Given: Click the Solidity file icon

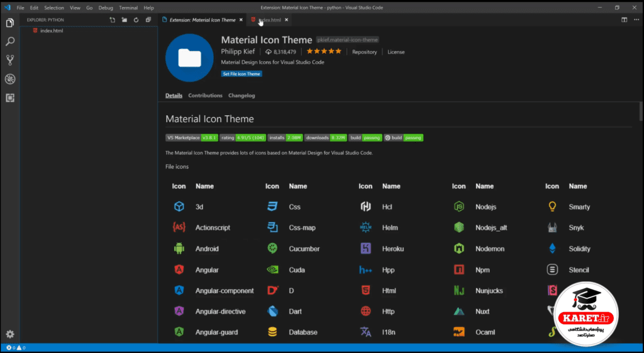Looking at the screenshot, I should point(552,248).
